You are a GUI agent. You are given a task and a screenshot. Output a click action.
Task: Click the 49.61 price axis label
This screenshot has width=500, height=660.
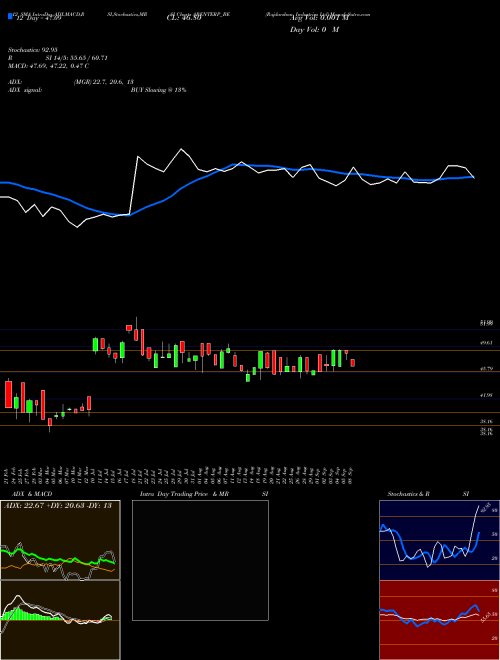pyautogui.click(x=487, y=343)
